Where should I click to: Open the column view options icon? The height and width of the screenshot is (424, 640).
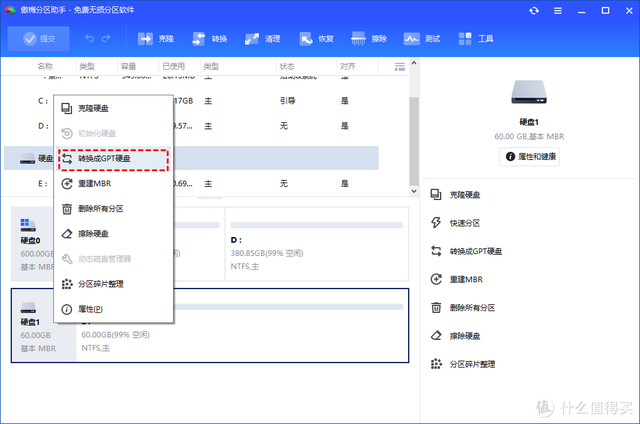(400, 67)
